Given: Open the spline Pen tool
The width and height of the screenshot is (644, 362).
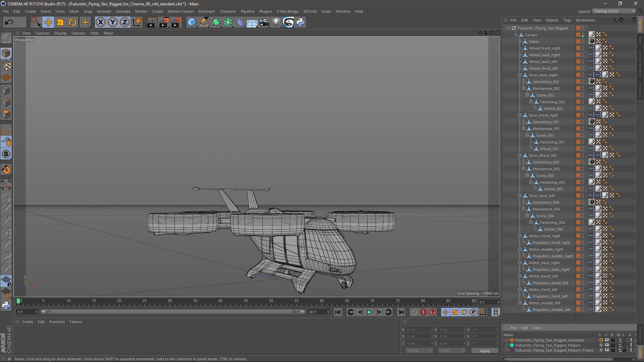Looking at the screenshot, I should pos(204,22).
